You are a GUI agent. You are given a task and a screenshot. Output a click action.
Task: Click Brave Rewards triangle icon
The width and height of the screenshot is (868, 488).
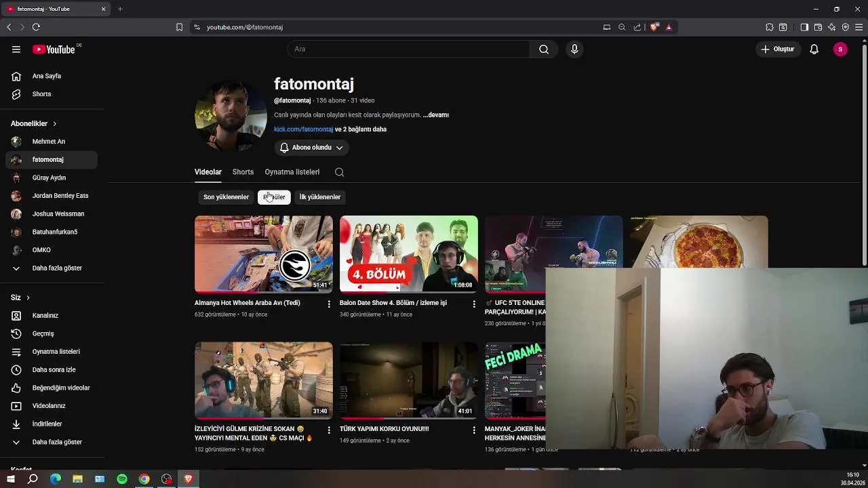(x=669, y=27)
